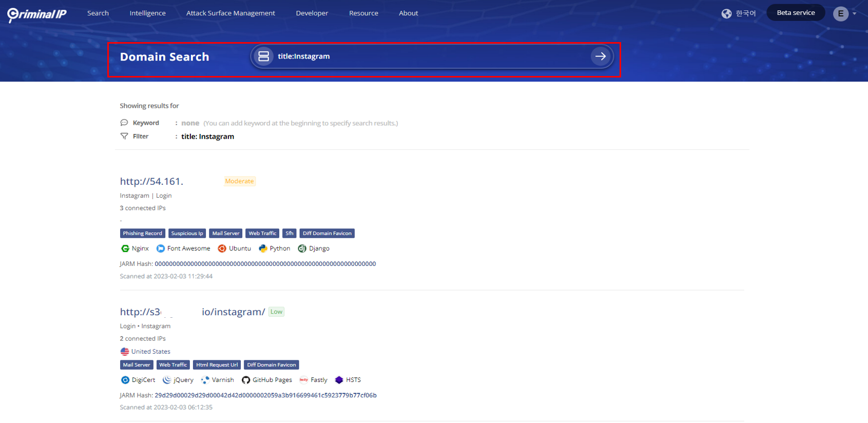Open the Intelligence menu
Image resolution: width=868 pixels, height=423 pixels.
point(147,13)
